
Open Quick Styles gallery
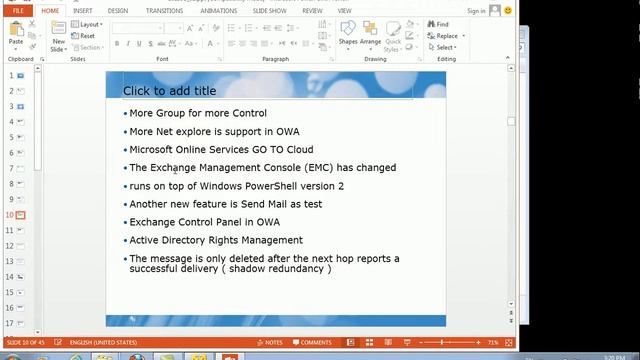tap(393, 37)
